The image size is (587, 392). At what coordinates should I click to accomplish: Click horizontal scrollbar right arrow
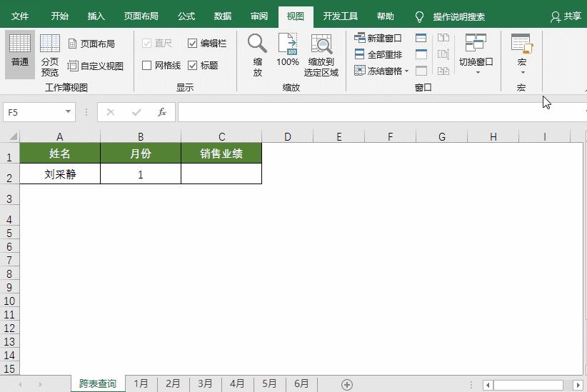pos(578,385)
